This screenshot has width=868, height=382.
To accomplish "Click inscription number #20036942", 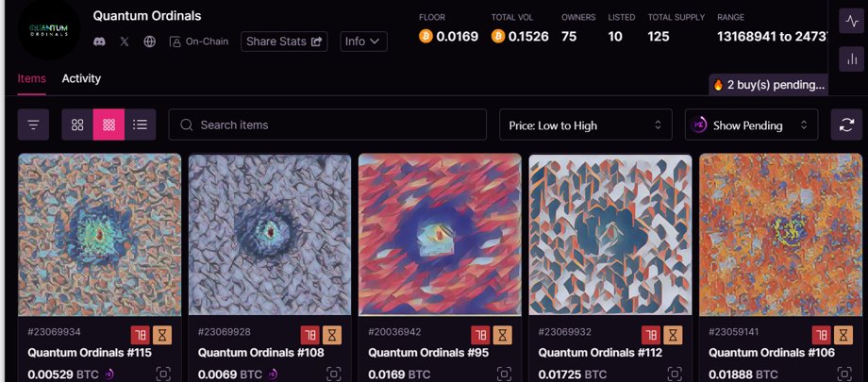I will click(x=394, y=332).
